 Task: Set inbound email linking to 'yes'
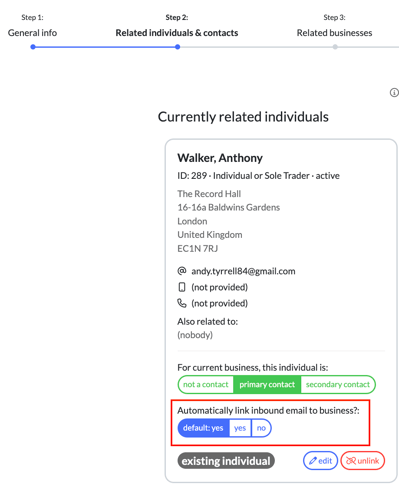click(240, 428)
